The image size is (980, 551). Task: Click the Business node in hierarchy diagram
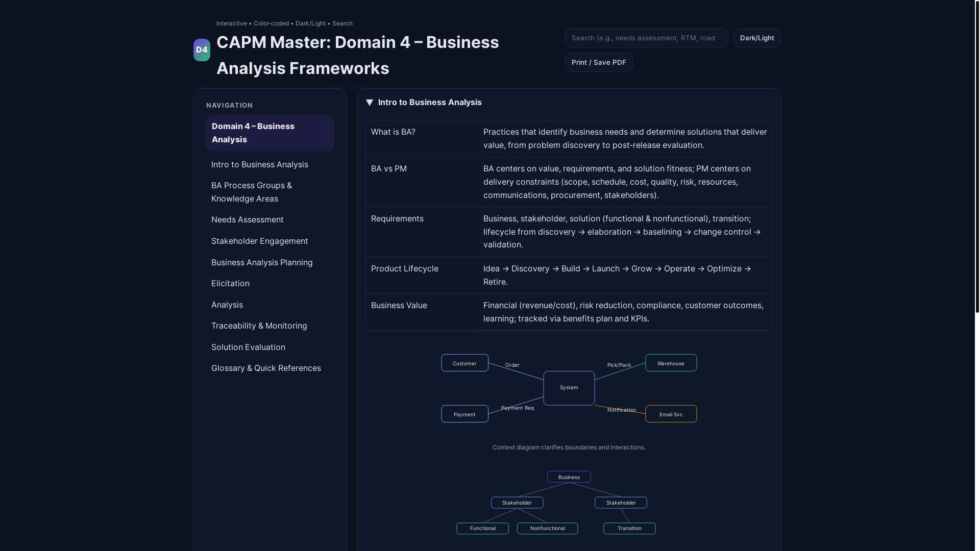[569, 477]
